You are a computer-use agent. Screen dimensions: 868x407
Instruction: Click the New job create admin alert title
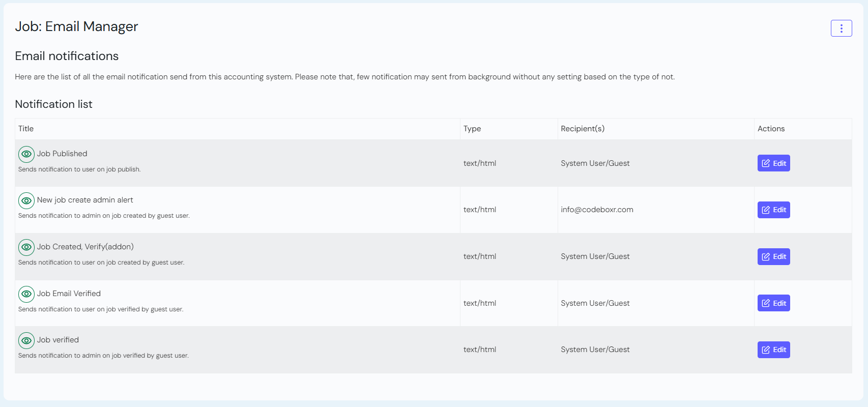85,200
